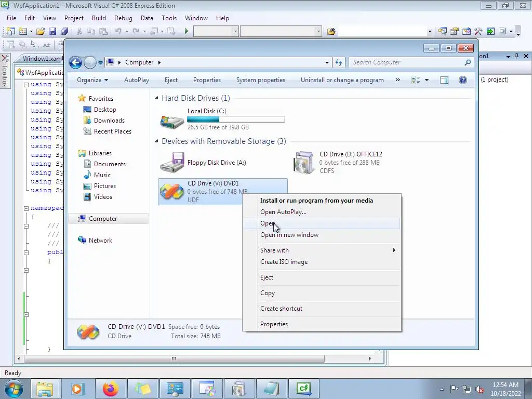Click the Save icon in Visual C# toolbar
Image resolution: width=532 pixels, height=399 pixels.
tap(52, 31)
